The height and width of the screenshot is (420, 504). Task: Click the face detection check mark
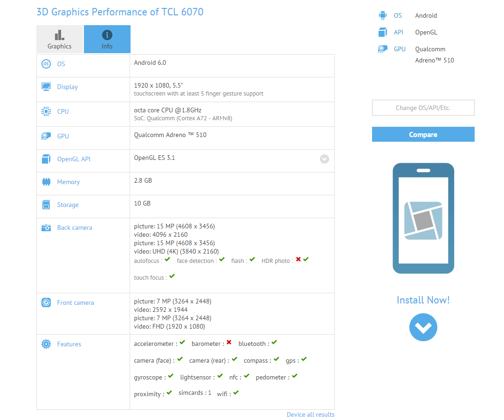click(x=222, y=259)
